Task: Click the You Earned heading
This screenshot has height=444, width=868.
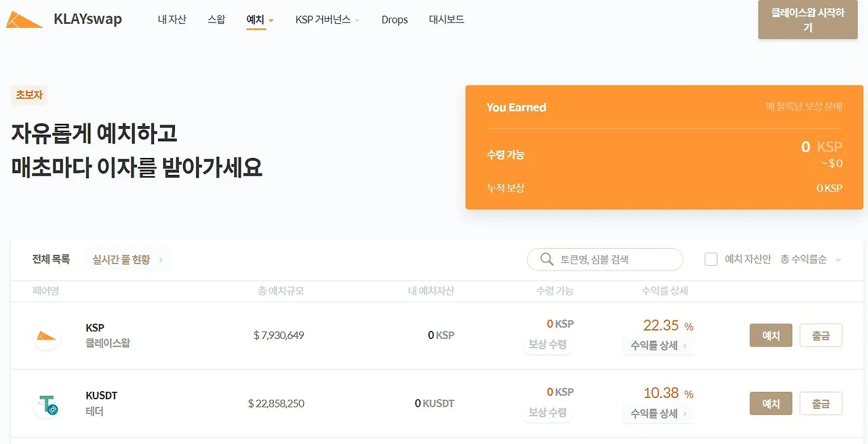Action: click(x=516, y=107)
